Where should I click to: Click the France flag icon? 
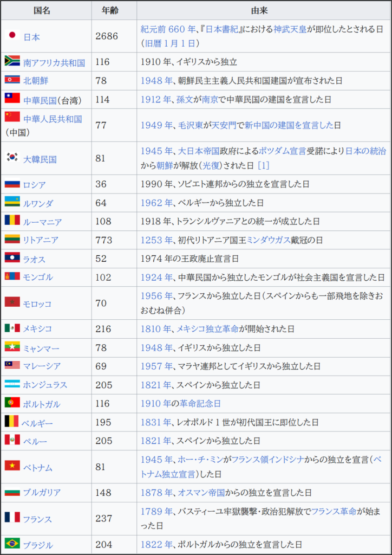(x=12, y=518)
